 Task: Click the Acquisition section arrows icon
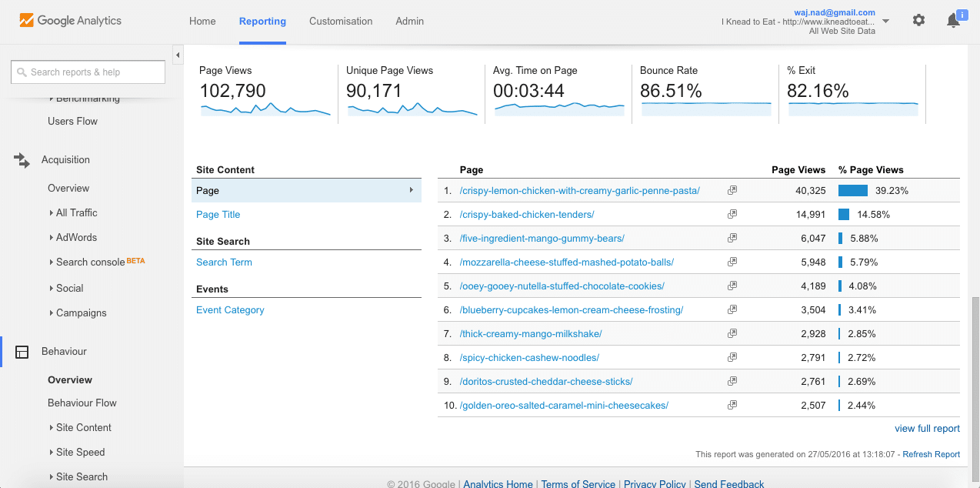tap(22, 160)
